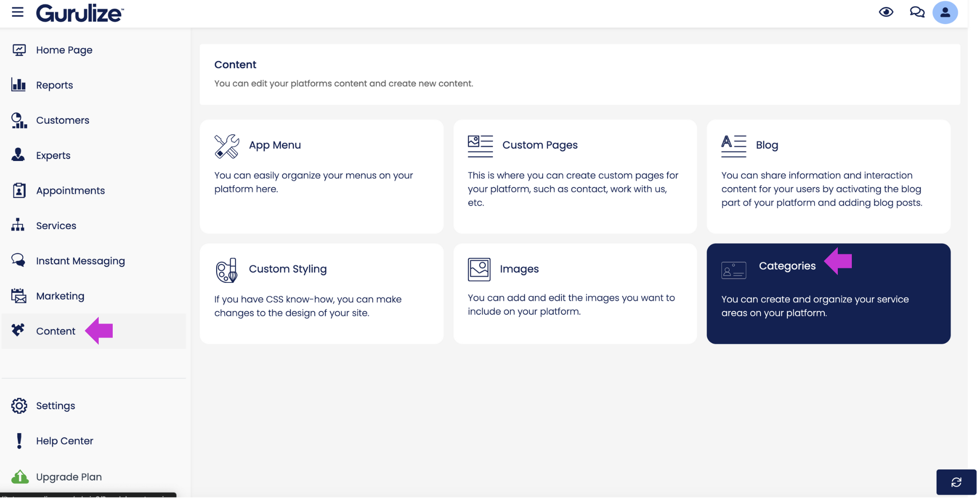980x500 pixels.
Task: Click the Content puzzle icon
Action: tap(18, 330)
